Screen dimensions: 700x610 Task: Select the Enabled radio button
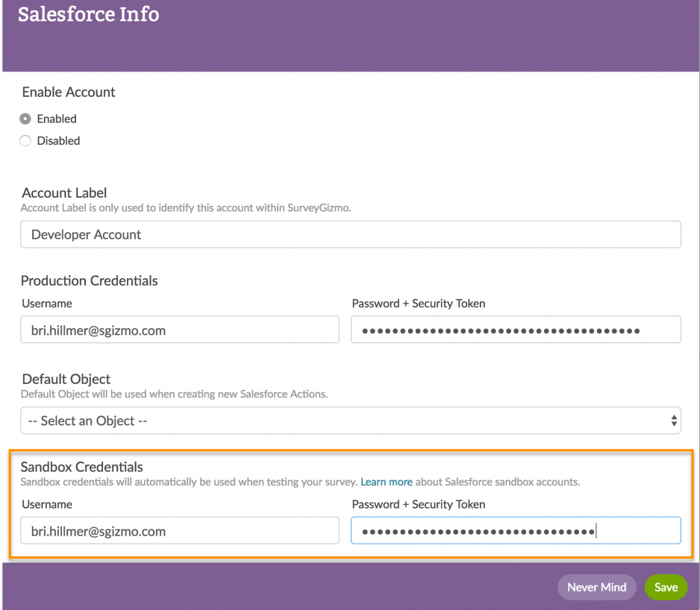pyautogui.click(x=25, y=119)
